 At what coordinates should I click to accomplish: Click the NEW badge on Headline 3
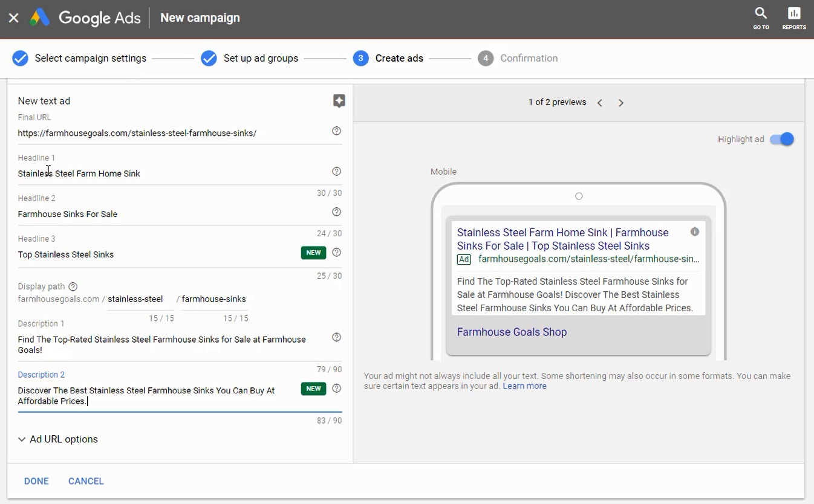point(313,253)
